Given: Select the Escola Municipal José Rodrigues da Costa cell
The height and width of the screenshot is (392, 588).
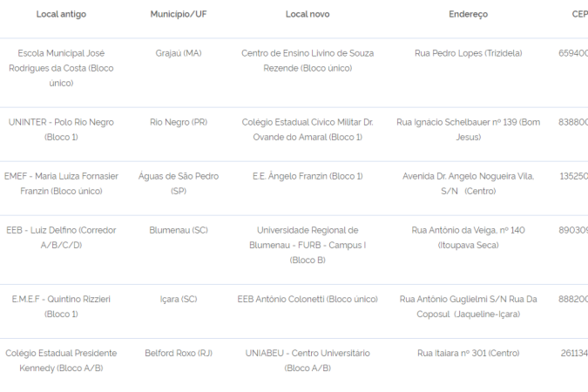Looking at the screenshot, I should pos(61,68).
